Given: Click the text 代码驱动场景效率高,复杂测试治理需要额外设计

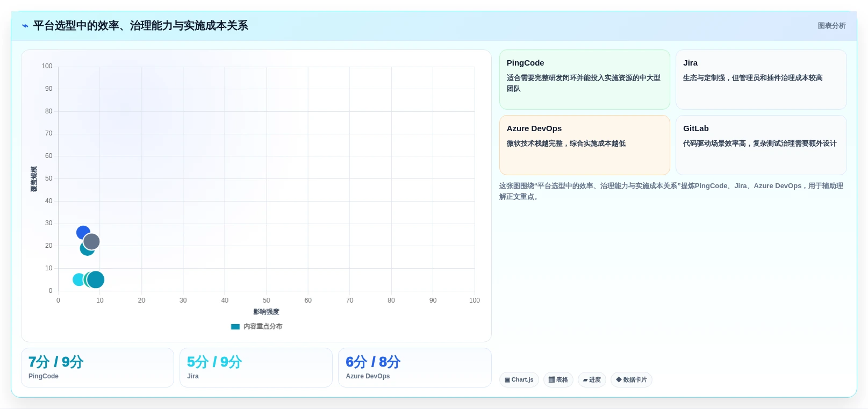Looking at the screenshot, I should 759,143.
